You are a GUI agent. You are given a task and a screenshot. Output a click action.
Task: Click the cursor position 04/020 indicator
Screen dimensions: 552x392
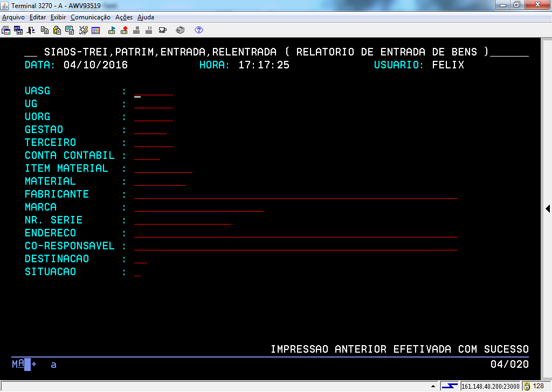click(x=510, y=364)
